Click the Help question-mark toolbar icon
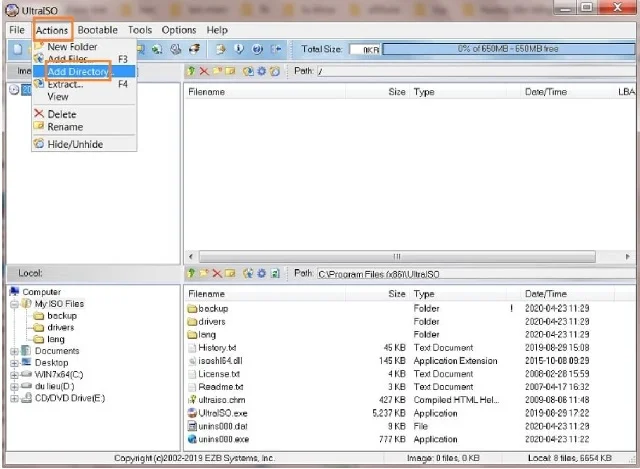640x469 pixels. click(257, 49)
